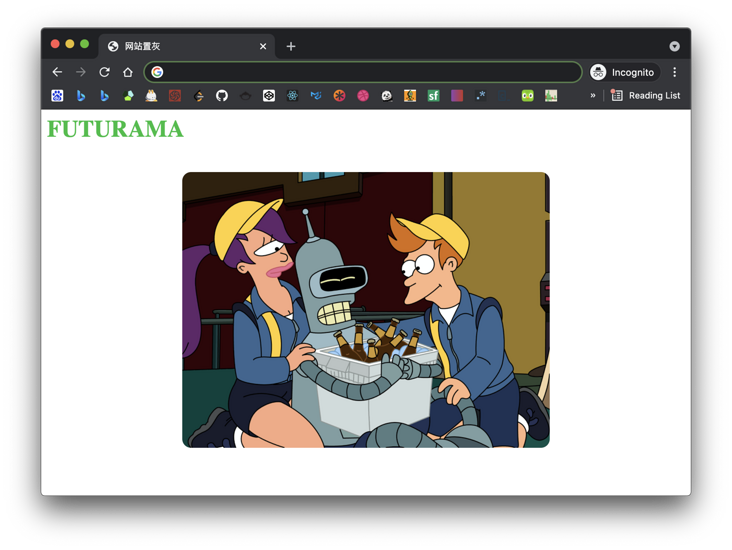Click the browser back arrow
This screenshot has width=732, height=550.
[57, 72]
